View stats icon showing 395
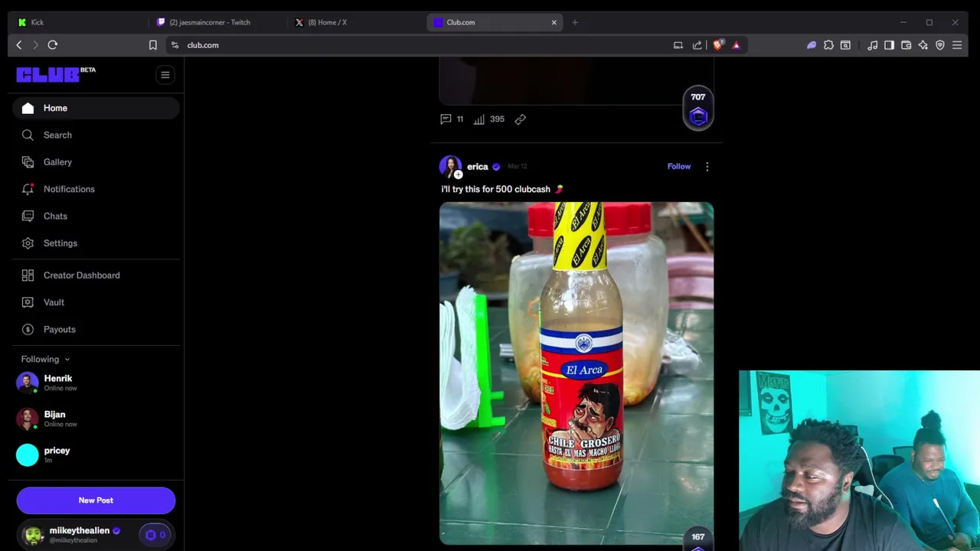Image resolution: width=980 pixels, height=551 pixels. point(488,119)
